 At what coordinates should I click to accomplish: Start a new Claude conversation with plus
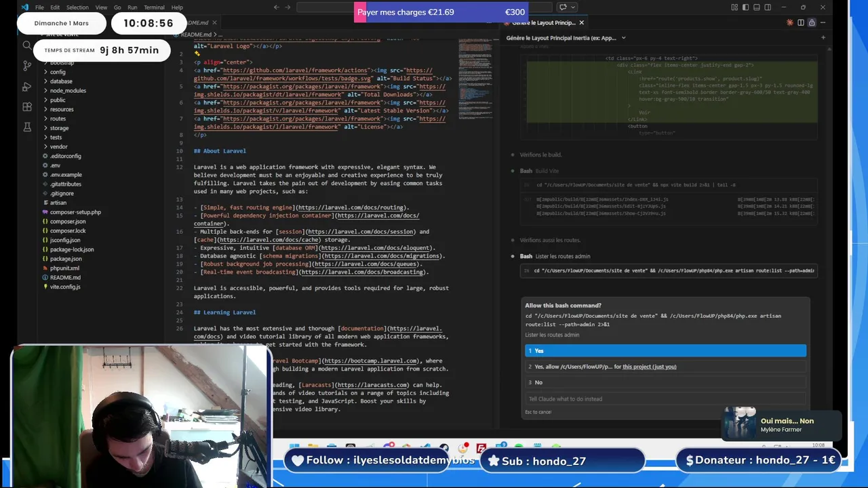click(x=823, y=37)
